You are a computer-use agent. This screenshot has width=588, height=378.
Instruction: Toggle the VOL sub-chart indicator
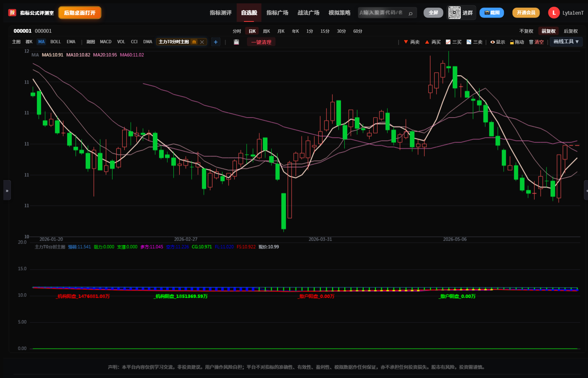[121, 42]
